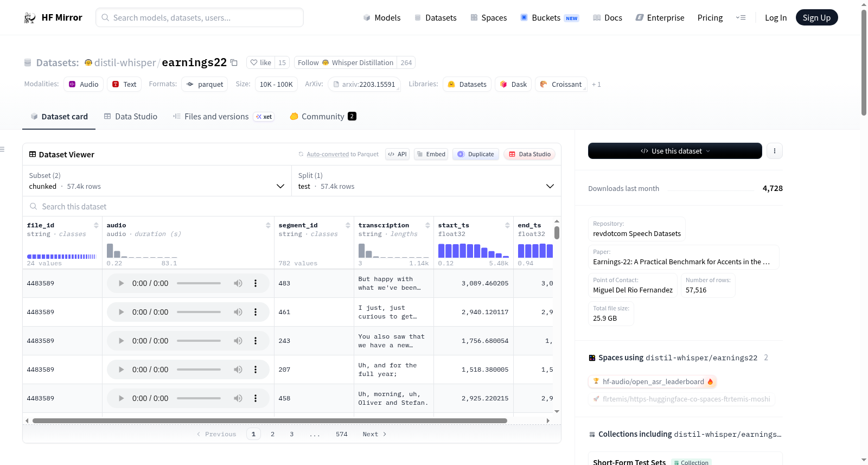Open audio options menu for segment 483
The image size is (868, 465).
click(x=256, y=283)
